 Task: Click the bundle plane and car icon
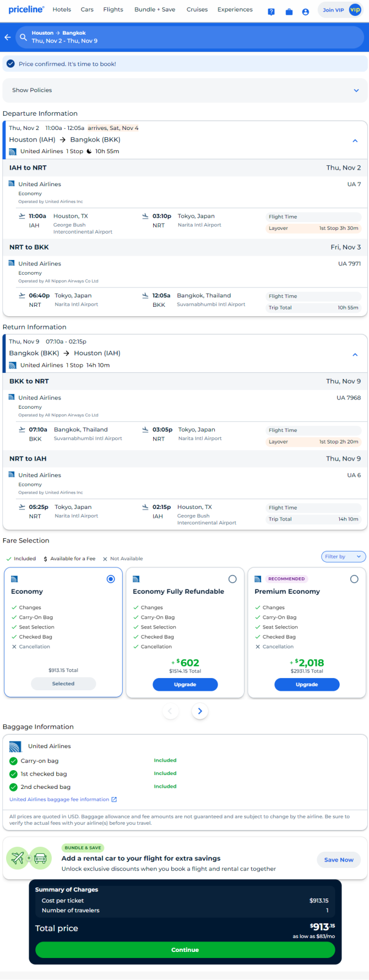pyautogui.click(x=29, y=858)
